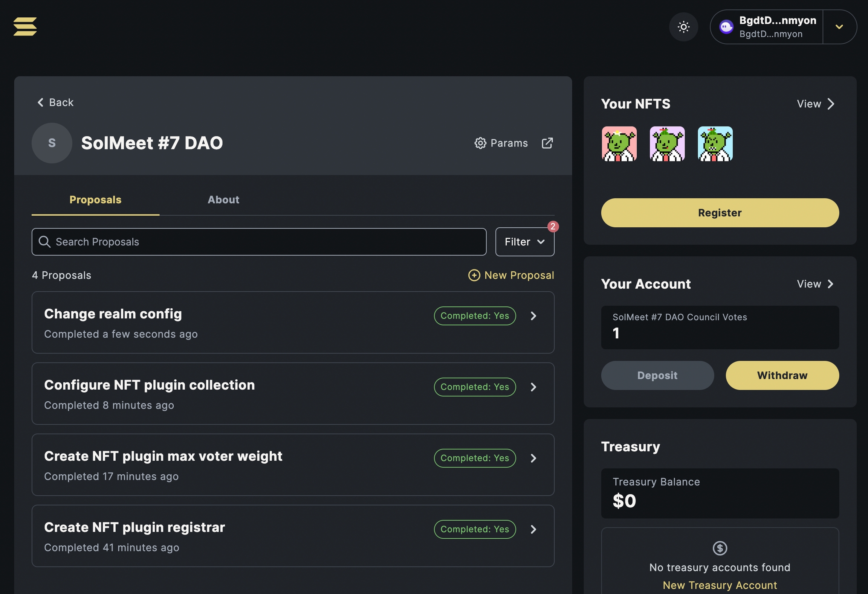Click the Params gear icon
This screenshot has width=868, height=594.
tap(480, 143)
